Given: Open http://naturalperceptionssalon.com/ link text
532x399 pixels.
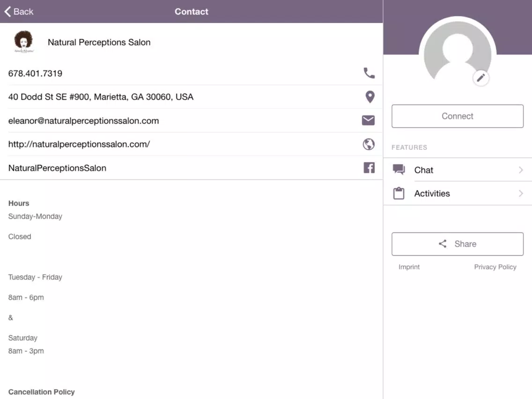Looking at the screenshot, I should coord(79,144).
